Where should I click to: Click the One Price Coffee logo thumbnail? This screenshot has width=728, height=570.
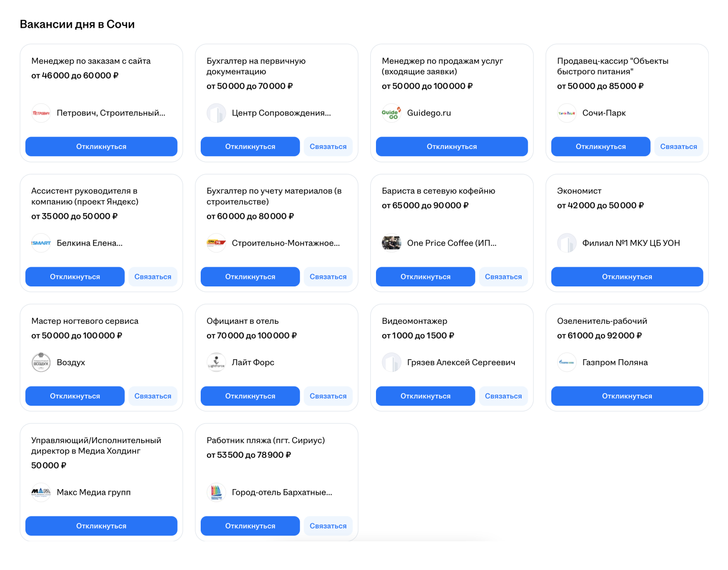click(x=391, y=243)
